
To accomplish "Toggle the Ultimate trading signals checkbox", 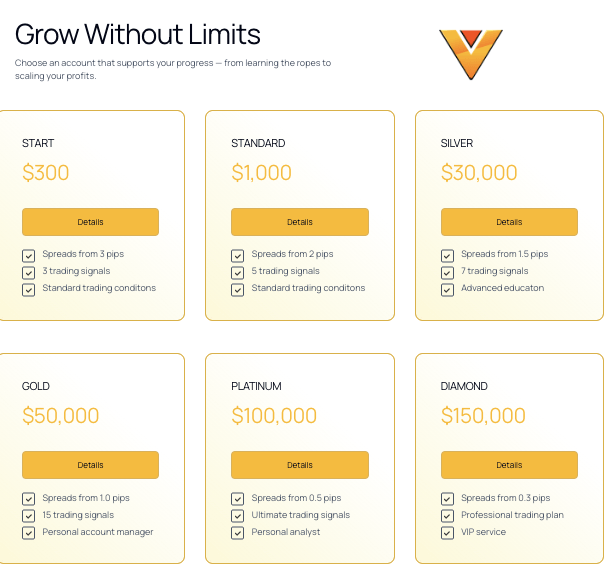I will pyautogui.click(x=238, y=516).
